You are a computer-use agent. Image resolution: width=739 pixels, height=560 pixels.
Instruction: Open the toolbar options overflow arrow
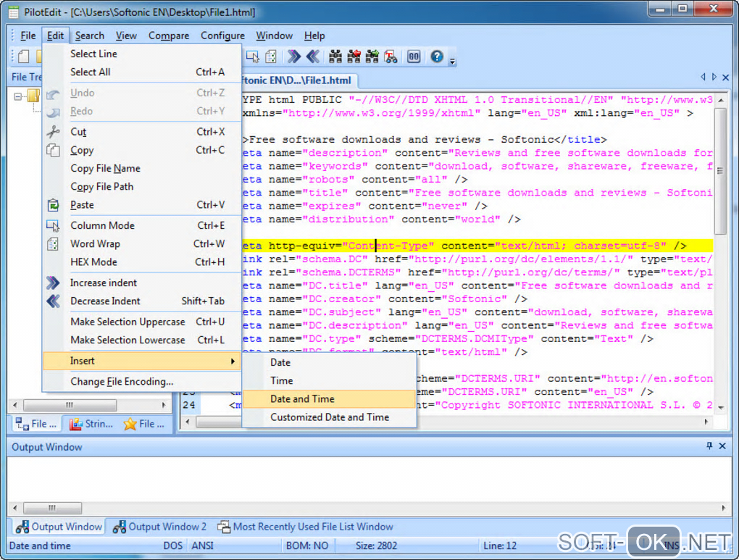(x=453, y=62)
